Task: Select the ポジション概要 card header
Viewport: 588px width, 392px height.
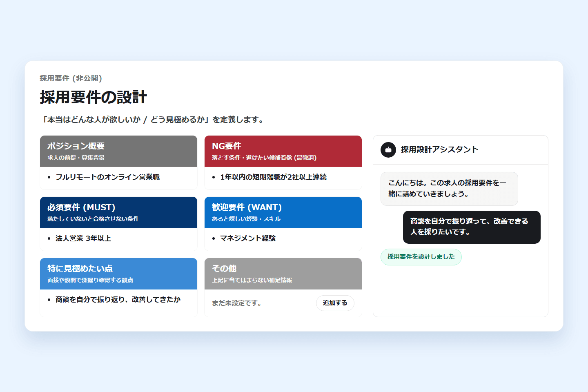Action: (118, 151)
